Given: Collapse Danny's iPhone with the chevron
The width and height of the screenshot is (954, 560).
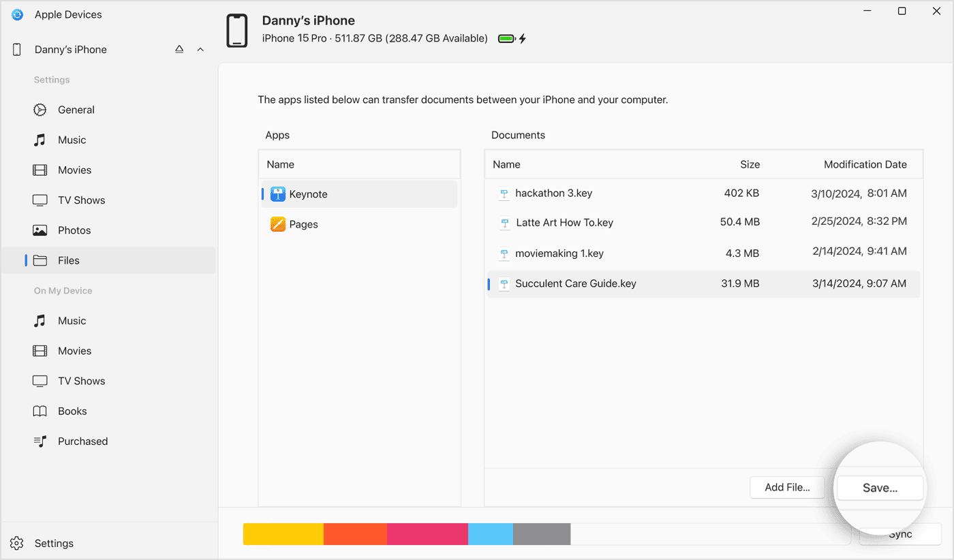Looking at the screenshot, I should point(200,49).
